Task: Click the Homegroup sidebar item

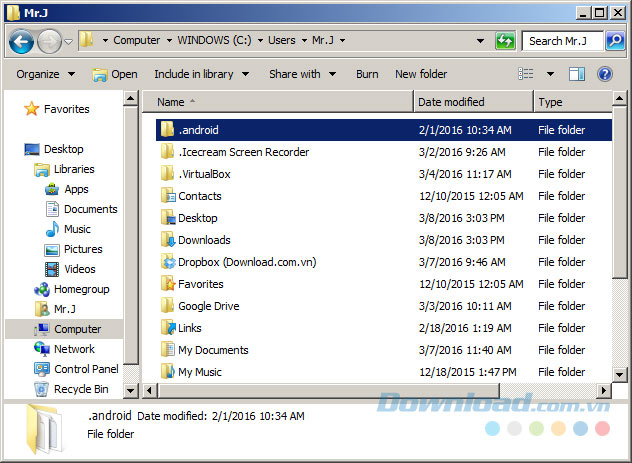Action: 81,289
